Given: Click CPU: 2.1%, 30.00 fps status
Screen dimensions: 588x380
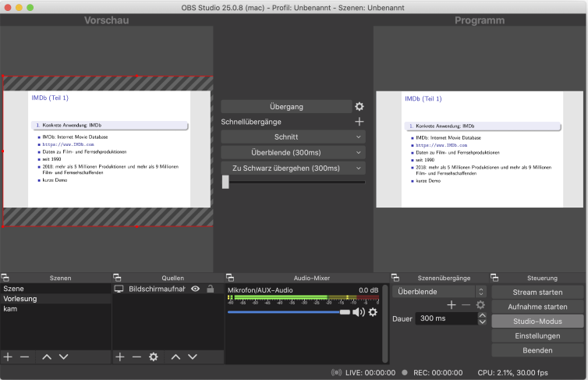Looking at the screenshot, I should pos(512,372).
